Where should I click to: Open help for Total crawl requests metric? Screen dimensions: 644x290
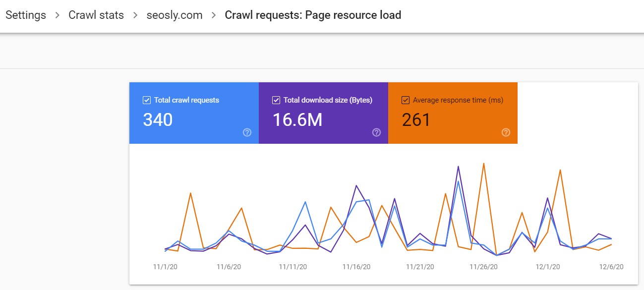click(x=246, y=132)
